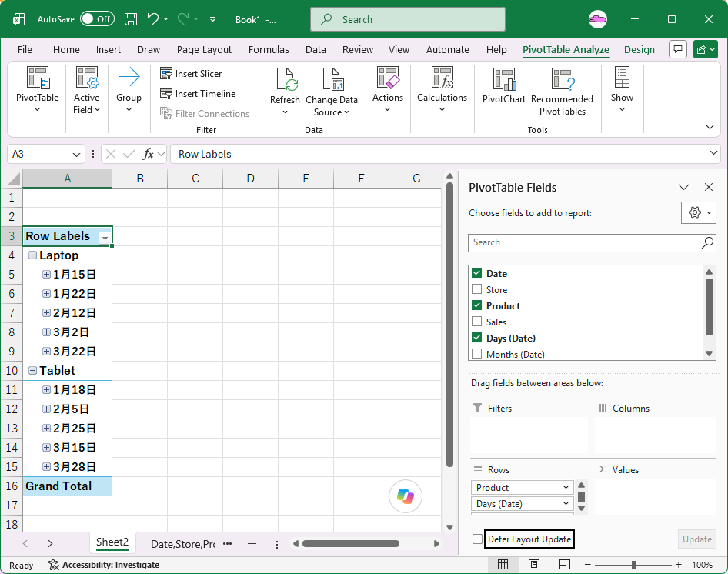The width and height of the screenshot is (728, 574).
Task: Open the Product field dropdown in Rows
Action: 566,488
